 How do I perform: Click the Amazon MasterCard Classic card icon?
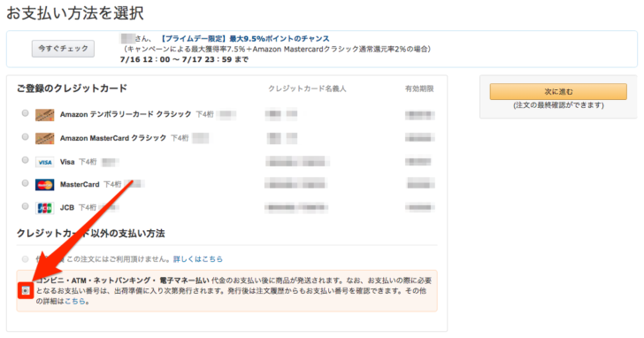point(45,138)
